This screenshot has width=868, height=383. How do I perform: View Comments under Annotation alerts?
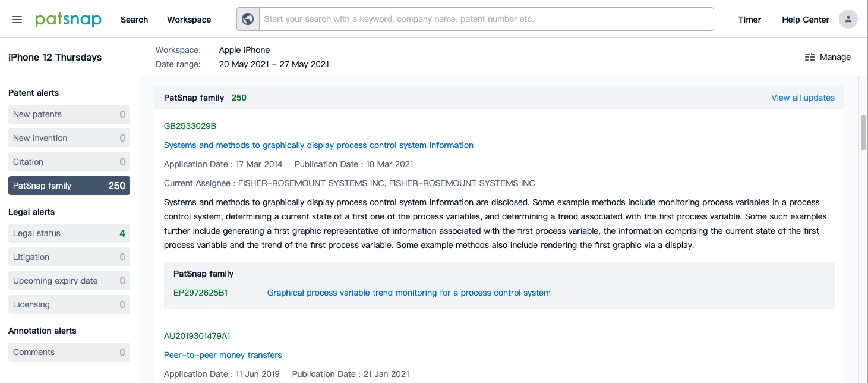point(69,352)
